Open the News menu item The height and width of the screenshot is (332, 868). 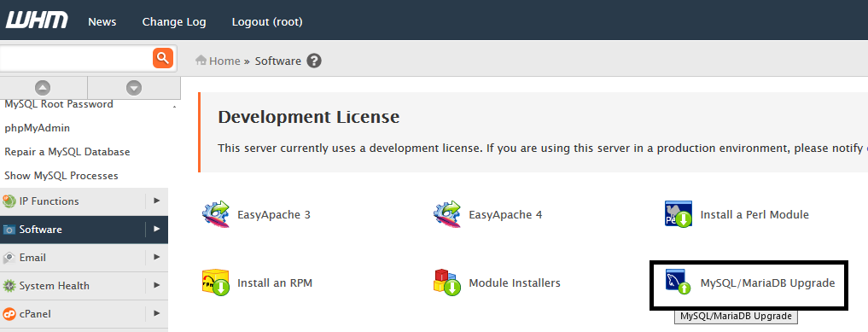[102, 22]
